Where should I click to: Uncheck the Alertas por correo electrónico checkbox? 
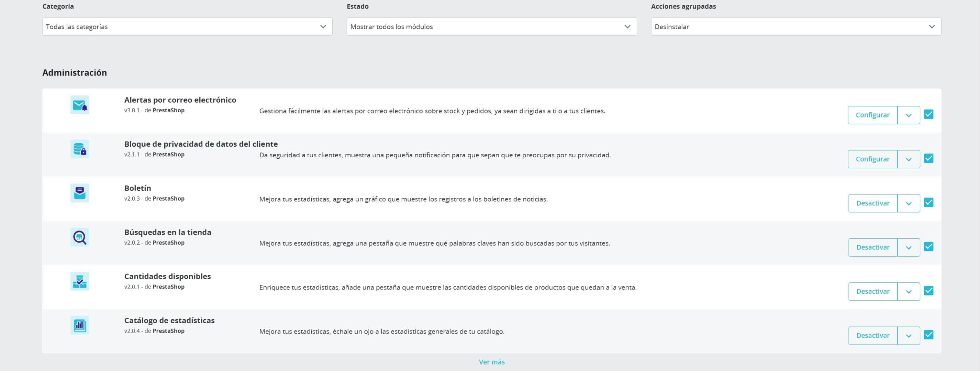click(929, 114)
